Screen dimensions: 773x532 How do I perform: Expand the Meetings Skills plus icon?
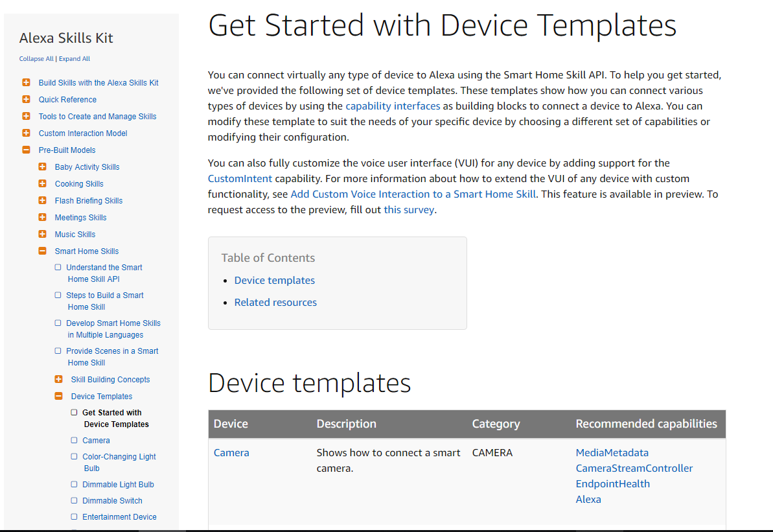point(42,217)
